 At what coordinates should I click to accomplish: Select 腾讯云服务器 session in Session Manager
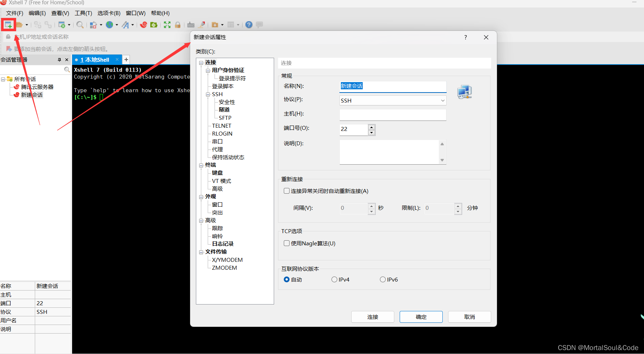point(37,87)
